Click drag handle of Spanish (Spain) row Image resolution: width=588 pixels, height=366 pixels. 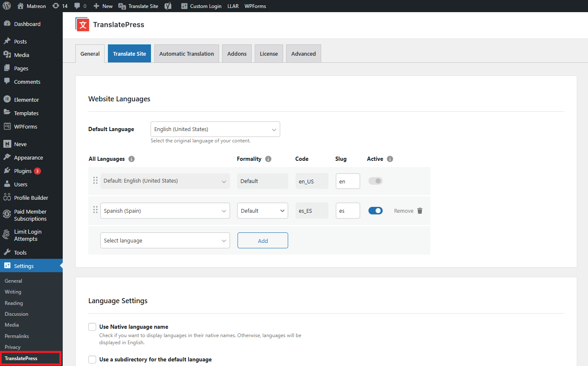tap(95, 209)
